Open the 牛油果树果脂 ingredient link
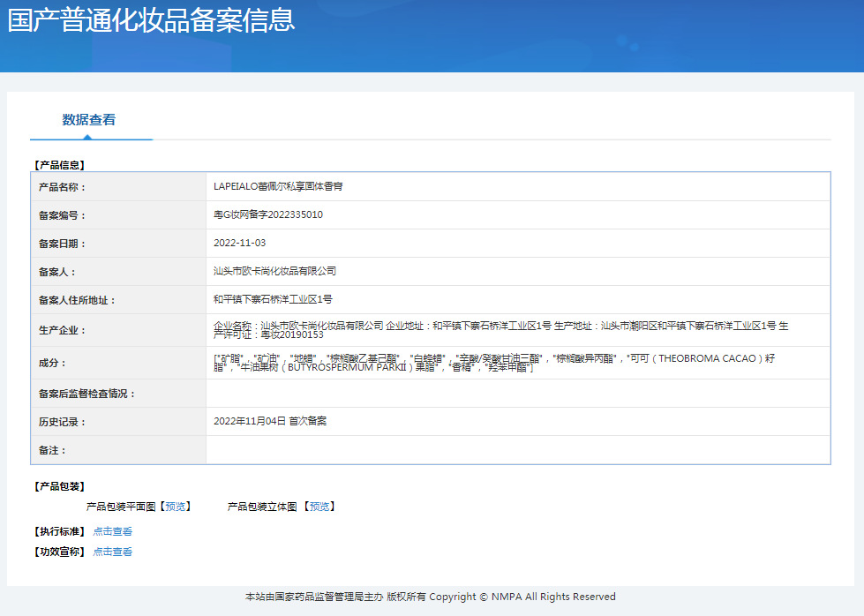The image size is (864, 616). tap(338, 372)
